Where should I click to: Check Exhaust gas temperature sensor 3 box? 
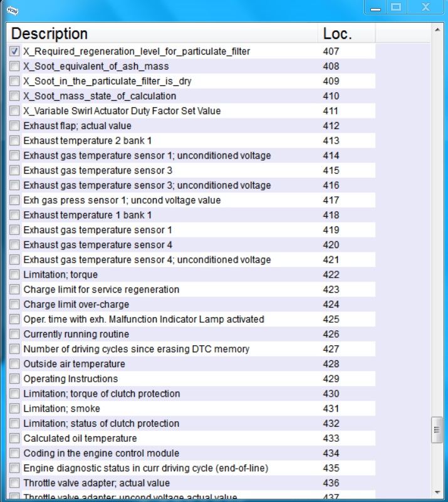point(14,170)
